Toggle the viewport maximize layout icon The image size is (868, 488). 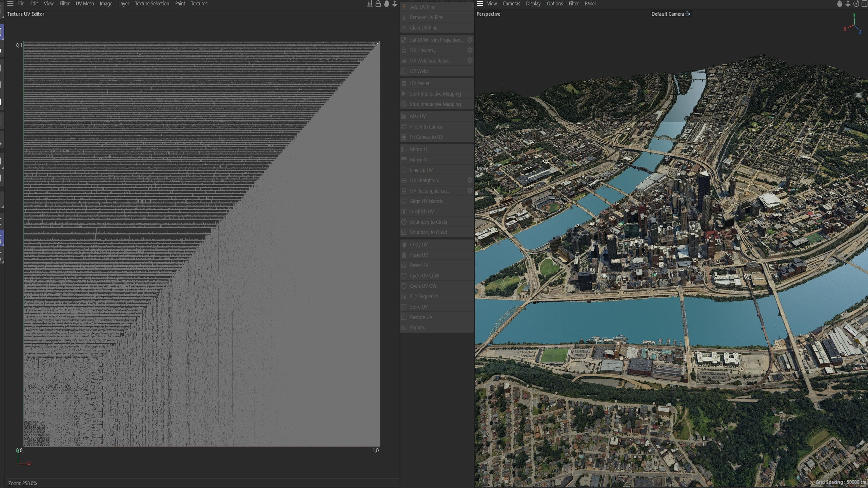864,4
